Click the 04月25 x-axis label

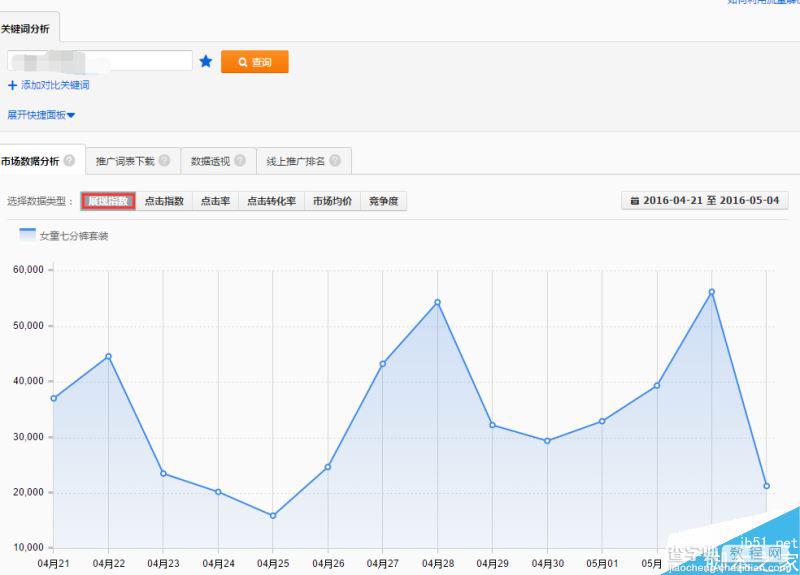(x=273, y=563)
